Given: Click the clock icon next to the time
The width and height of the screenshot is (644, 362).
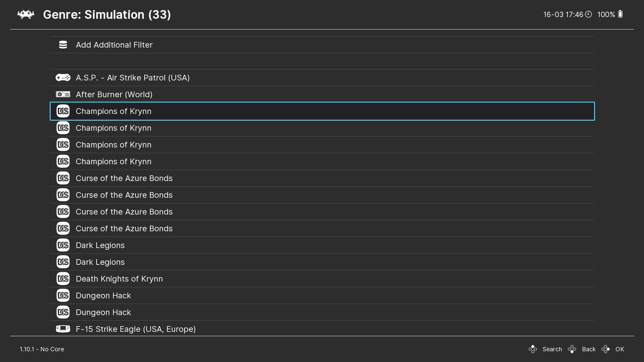Looking at the screenshot, I should tap(588, 14).
